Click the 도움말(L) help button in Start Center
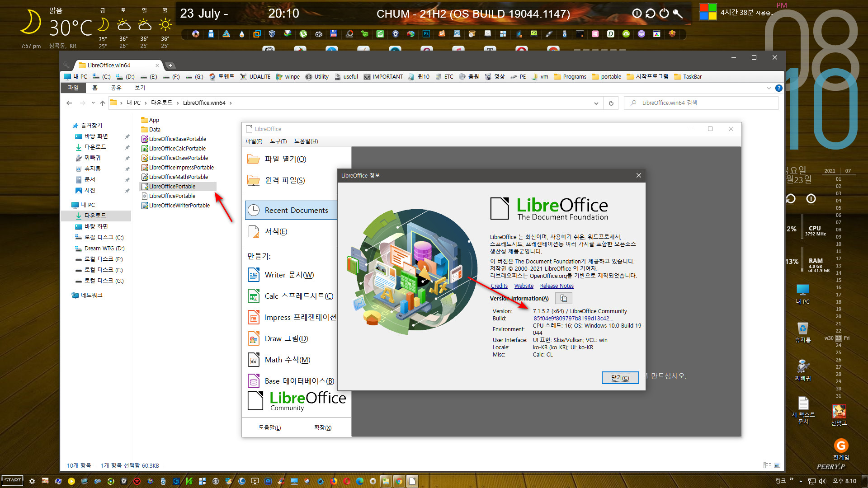Image resolution: width=868 pixels, height=488 pixels. [x=269, y=427]
